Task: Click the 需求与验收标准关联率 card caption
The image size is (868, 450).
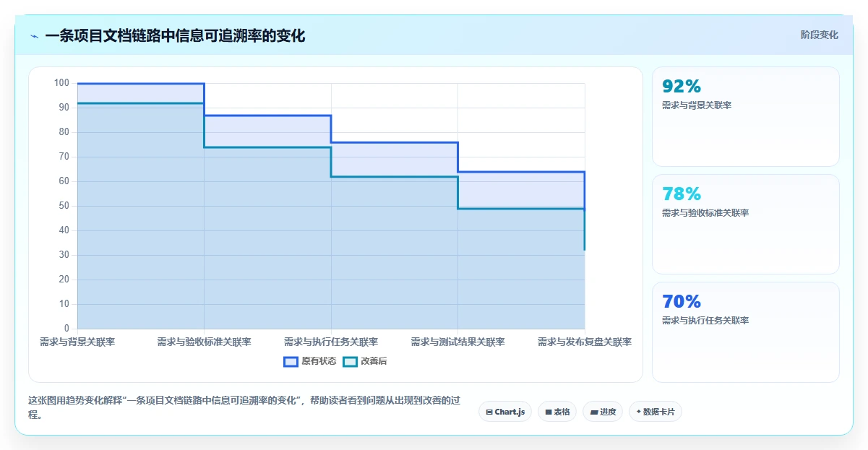Action: (x=705, y=213)
